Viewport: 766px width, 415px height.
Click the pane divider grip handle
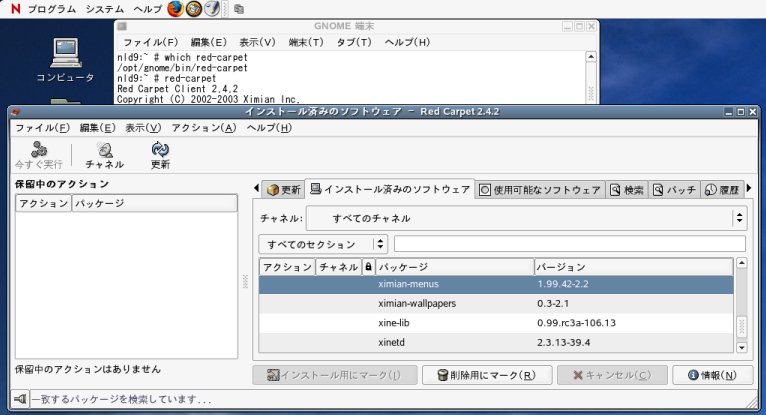click(x=245, y=281)
